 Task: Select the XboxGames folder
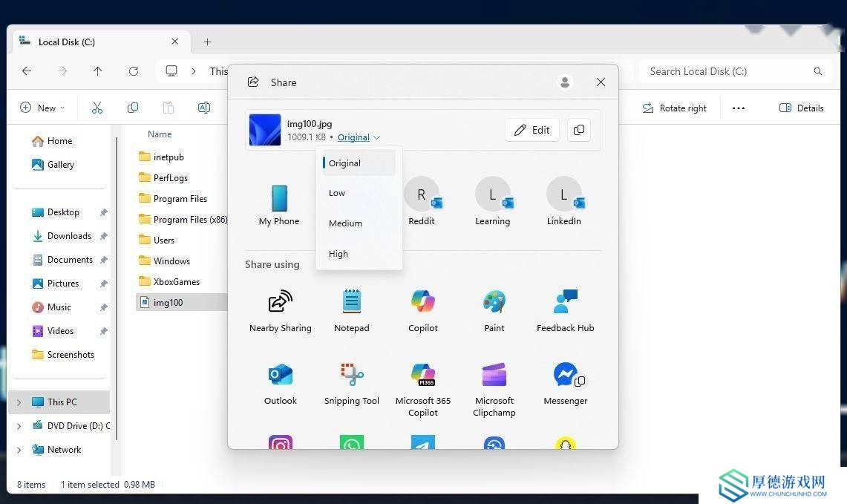169,282
